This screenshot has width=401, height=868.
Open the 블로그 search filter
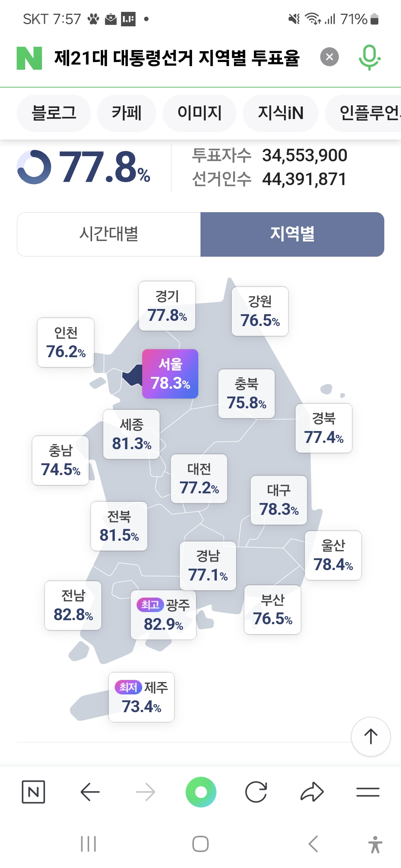pos(54,113)
